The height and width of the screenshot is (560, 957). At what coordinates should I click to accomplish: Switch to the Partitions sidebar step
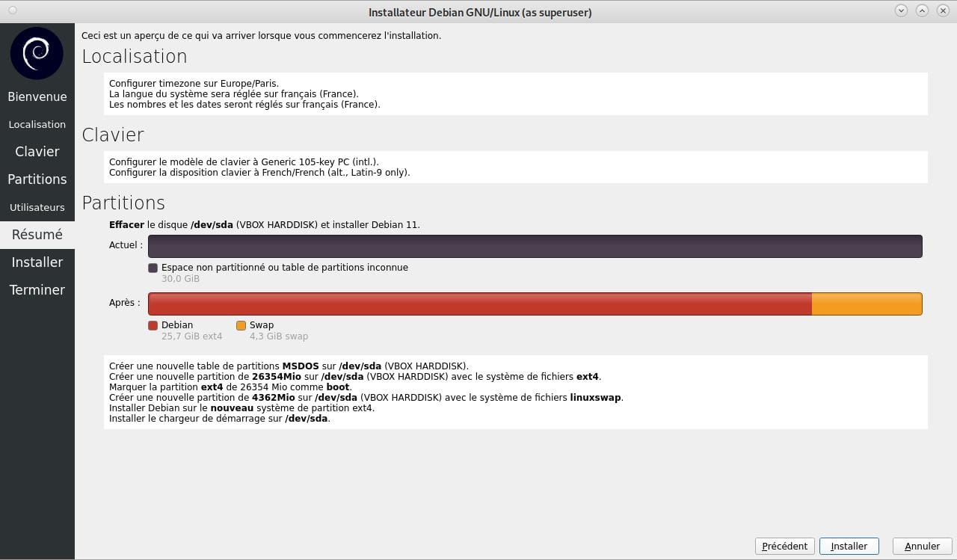tap(37, 179)
